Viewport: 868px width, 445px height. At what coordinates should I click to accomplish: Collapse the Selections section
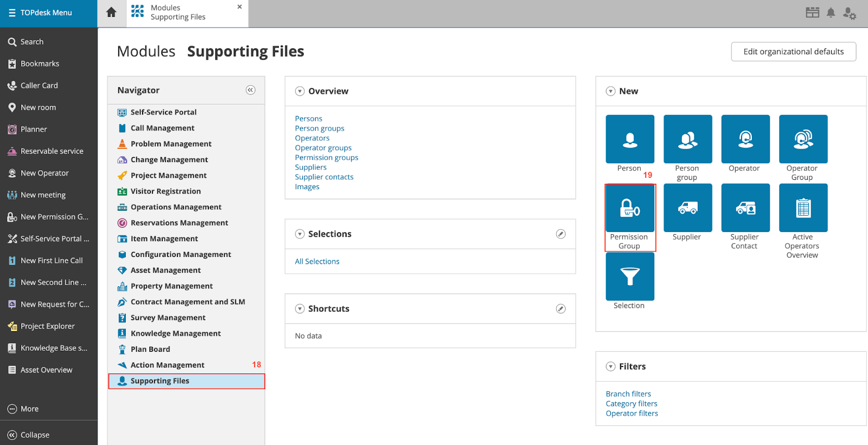coord(299,234)
